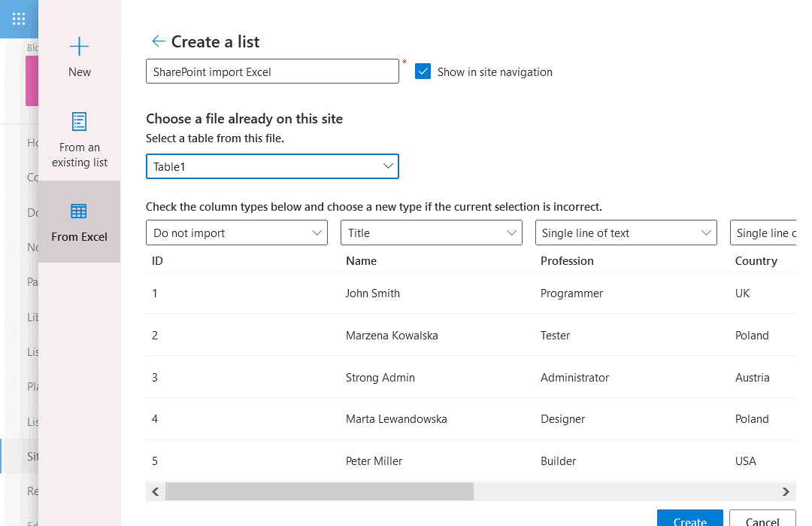Image resolution: width=812 pixels, height=526 pixels.
Task: Select the New creation option
Action: click(x=79, y=59)
